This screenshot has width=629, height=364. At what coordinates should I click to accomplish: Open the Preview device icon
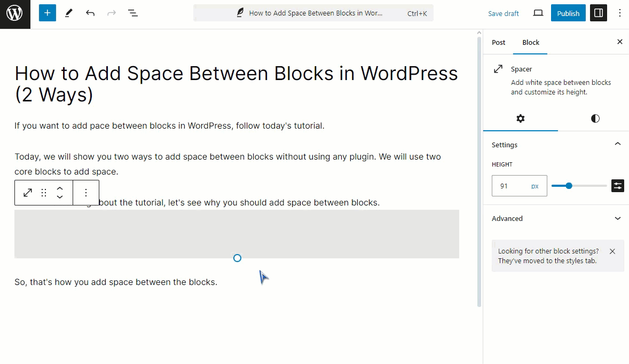pos(538,13)
